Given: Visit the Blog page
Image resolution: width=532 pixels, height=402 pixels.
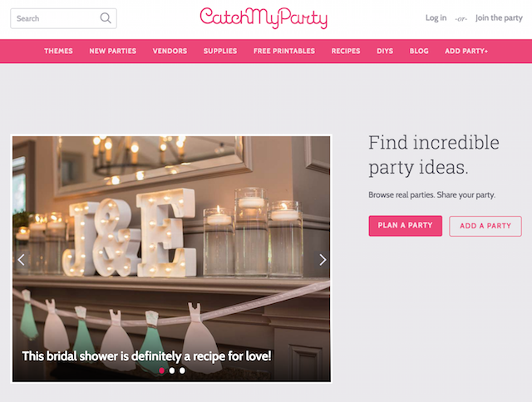Looking at the screenshot, I should [x=419, y=51].
